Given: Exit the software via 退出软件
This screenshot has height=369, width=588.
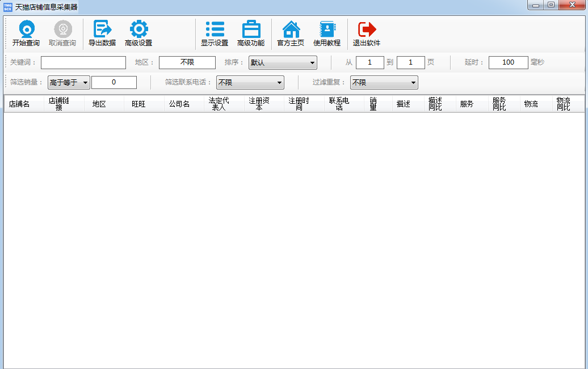Looking at the screenshot, I should (x=367, y=33).
